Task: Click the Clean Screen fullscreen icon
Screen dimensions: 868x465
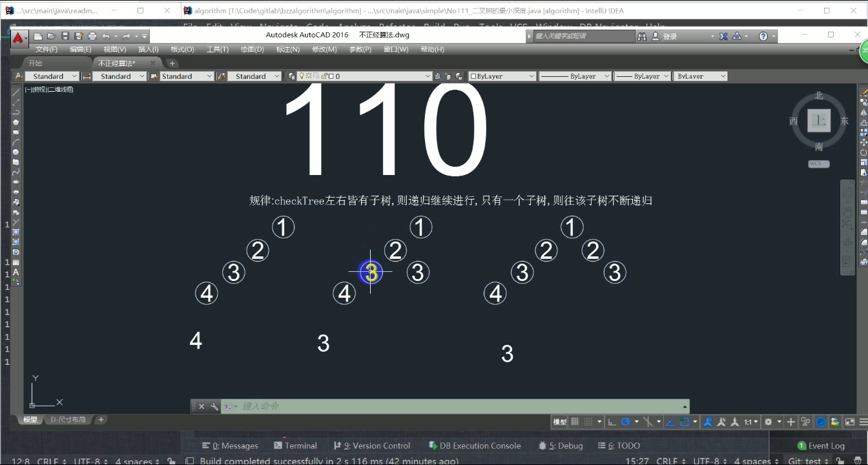Action: pyautogui.click(x=850, y=422)
